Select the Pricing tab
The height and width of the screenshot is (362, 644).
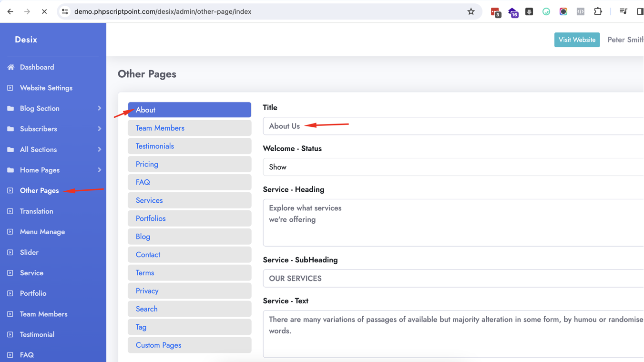pos(189,164)
